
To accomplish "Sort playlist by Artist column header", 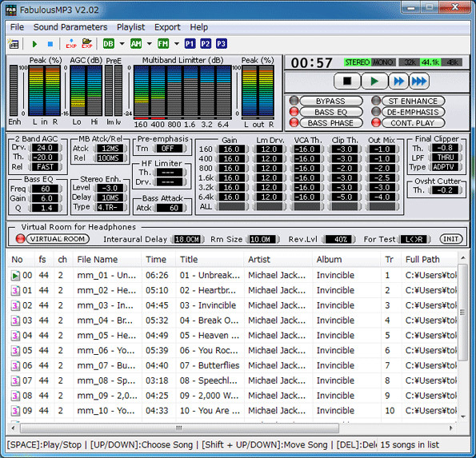I will 278,260.
